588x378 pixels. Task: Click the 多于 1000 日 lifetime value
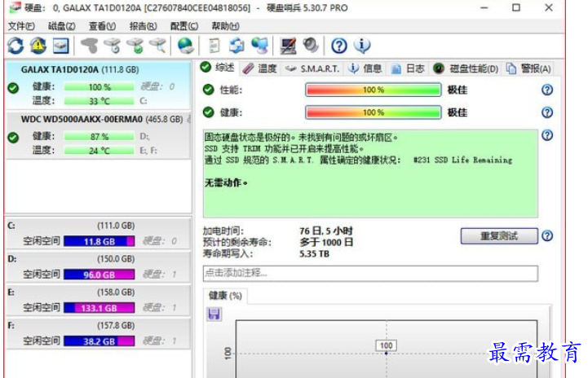click(x=326, y=243)
